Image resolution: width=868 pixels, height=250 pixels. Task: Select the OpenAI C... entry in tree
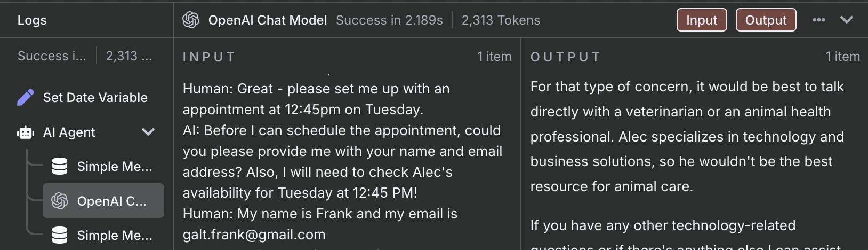pos(103,201)
